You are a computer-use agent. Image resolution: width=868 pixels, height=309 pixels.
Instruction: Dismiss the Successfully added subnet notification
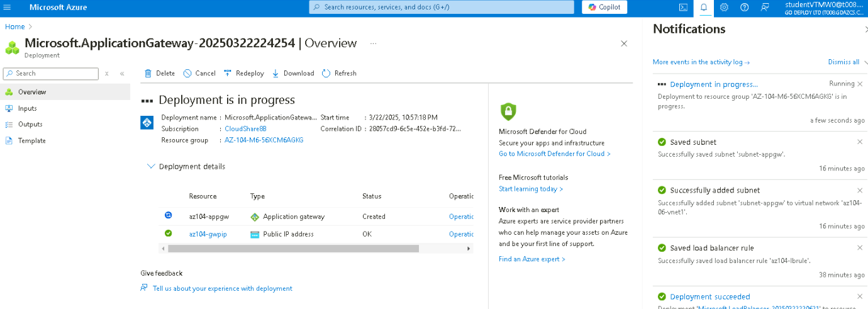coord(860,190)
